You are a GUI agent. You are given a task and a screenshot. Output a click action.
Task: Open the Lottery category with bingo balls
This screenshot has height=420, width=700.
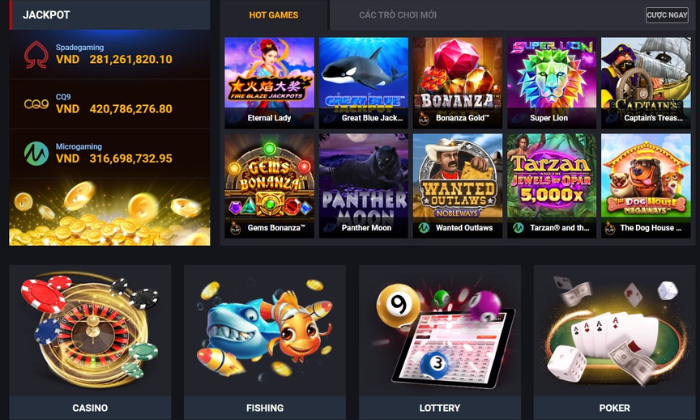click(x=440, y=342)
